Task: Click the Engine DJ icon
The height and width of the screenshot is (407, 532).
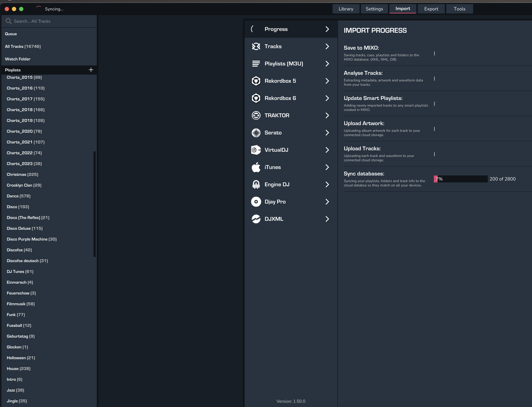Action: [256, 184]
